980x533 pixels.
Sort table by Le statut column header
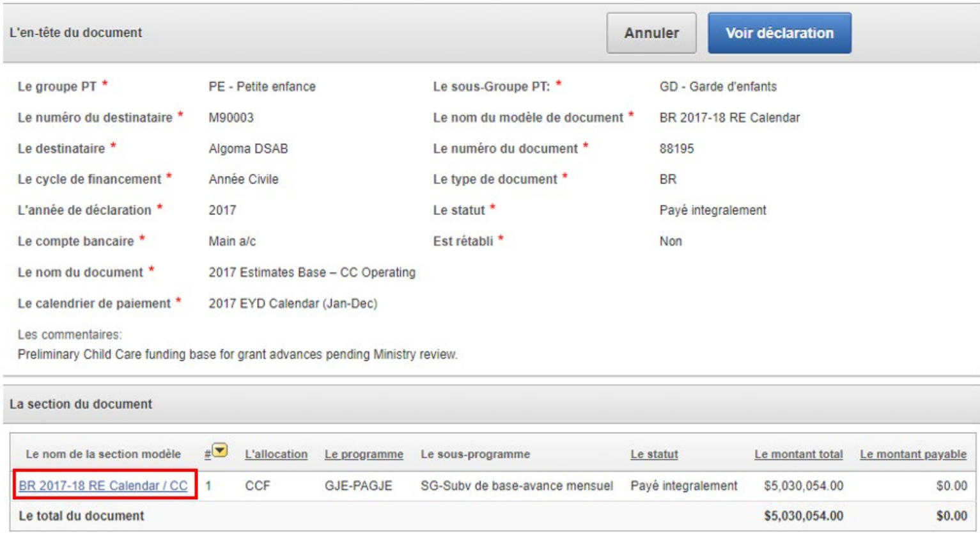(x=653, y=454)
